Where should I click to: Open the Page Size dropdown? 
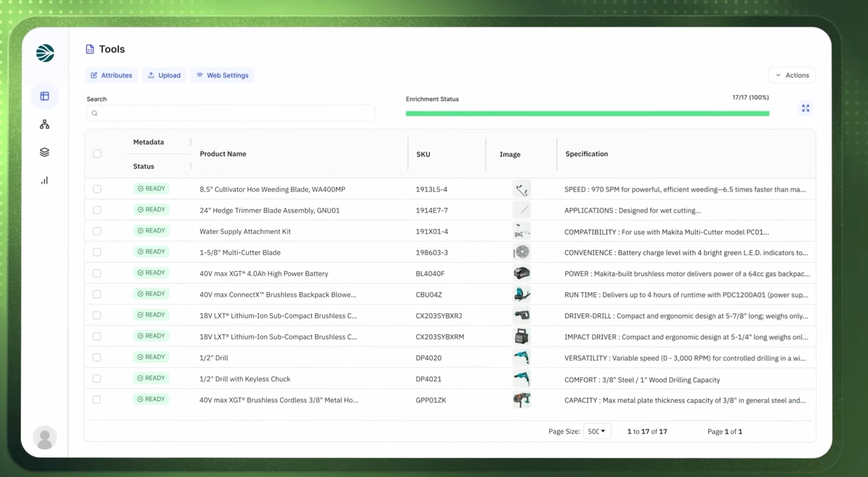[x=597, y=431]
